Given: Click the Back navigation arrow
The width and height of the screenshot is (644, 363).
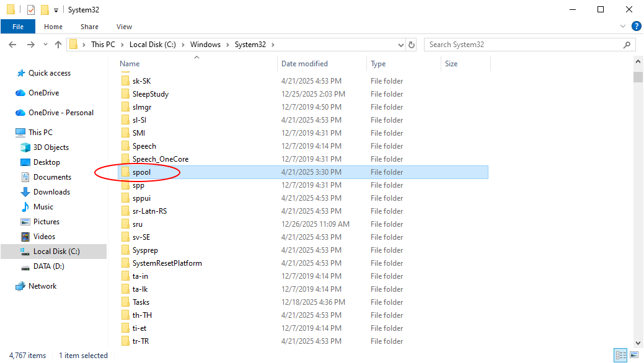Looking at the screenshot, I should (x=12, y=45).
